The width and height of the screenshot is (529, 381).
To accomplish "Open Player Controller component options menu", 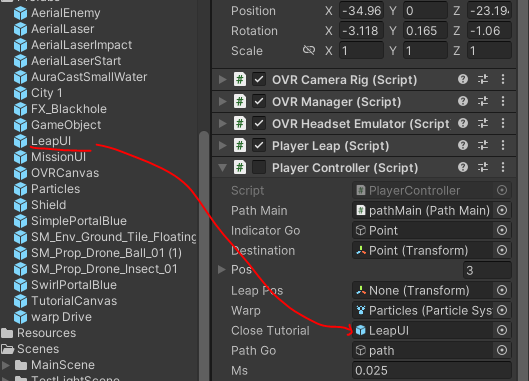I will pos(503,167).
